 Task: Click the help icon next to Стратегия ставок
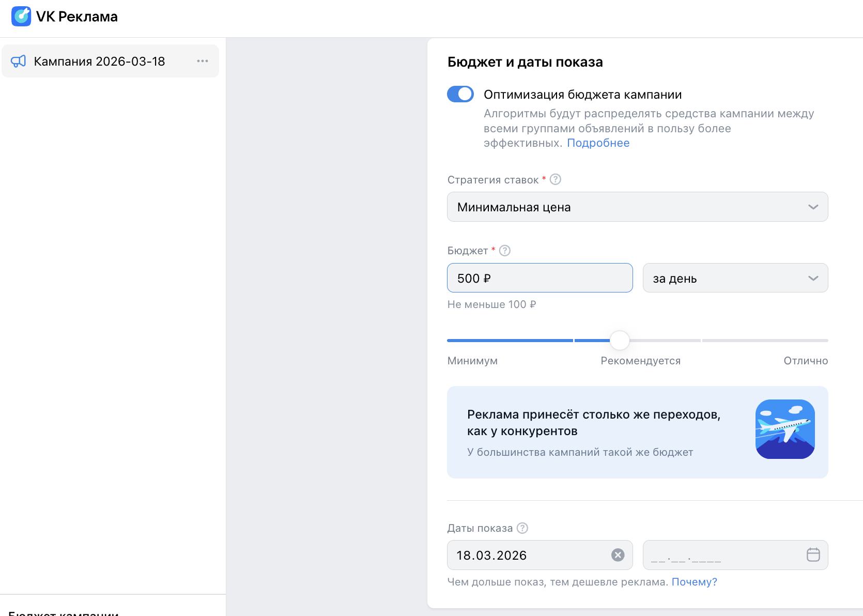pos(556,179)
